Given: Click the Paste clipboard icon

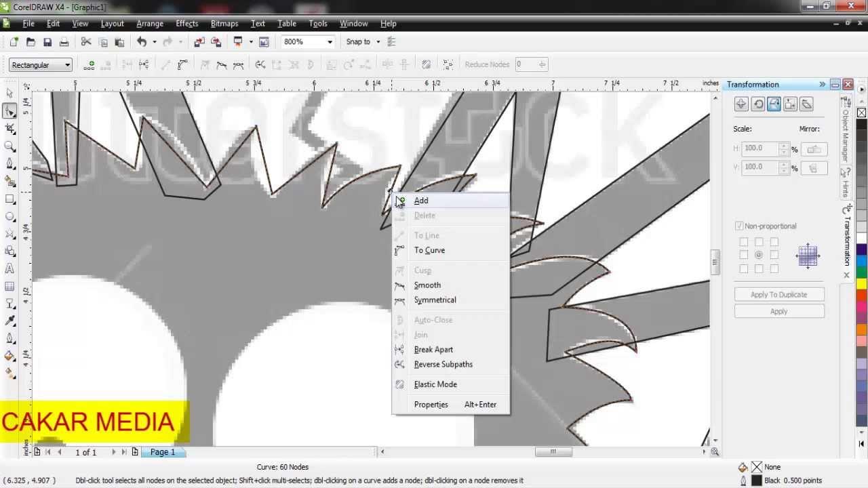Looking at the screenshot, I should (119, 42).
